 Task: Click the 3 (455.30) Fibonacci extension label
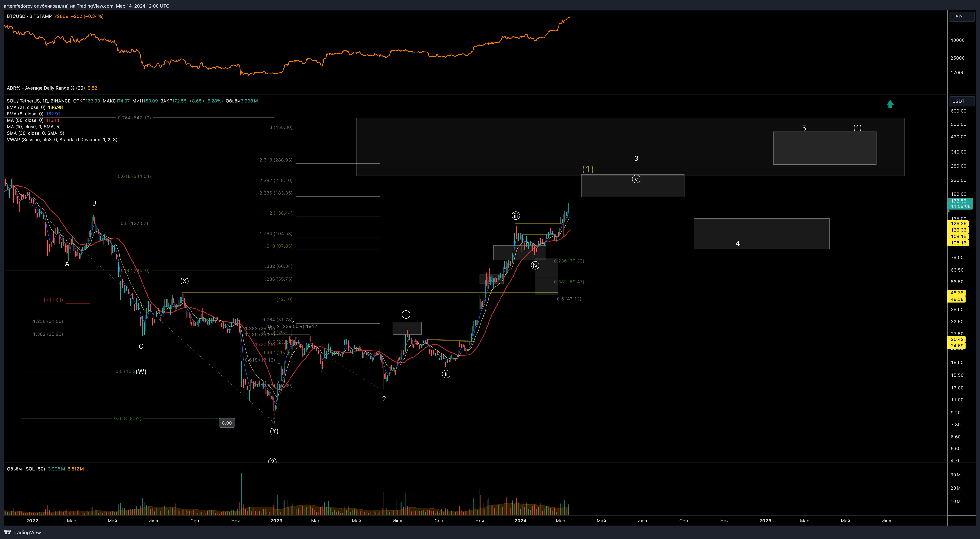point(281,127)
